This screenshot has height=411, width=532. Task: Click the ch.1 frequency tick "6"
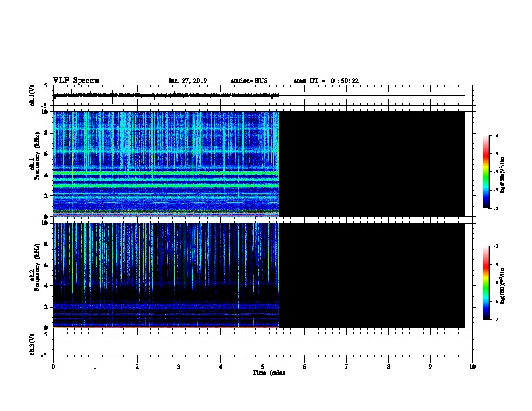pyautogui.click(x=46, y=154)
